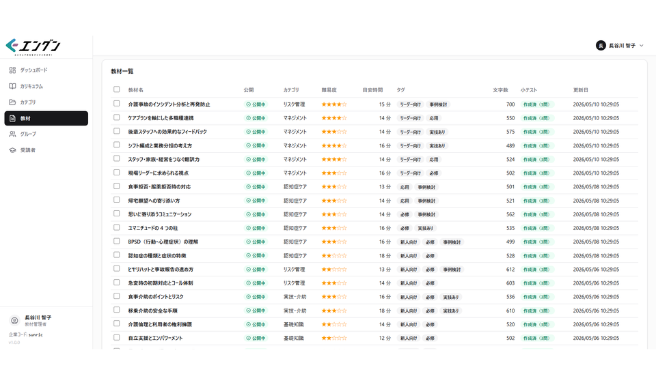
Task: Click character count 612 in ヒヤリハット row
Action: [510, 270]
